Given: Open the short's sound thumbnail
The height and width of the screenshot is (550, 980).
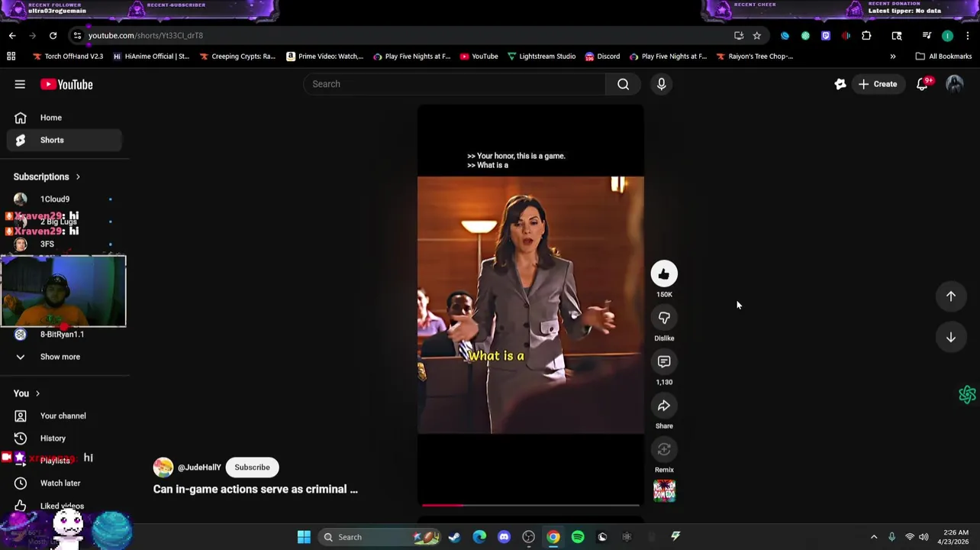Looking at the screenshot, I should (664, 491).
